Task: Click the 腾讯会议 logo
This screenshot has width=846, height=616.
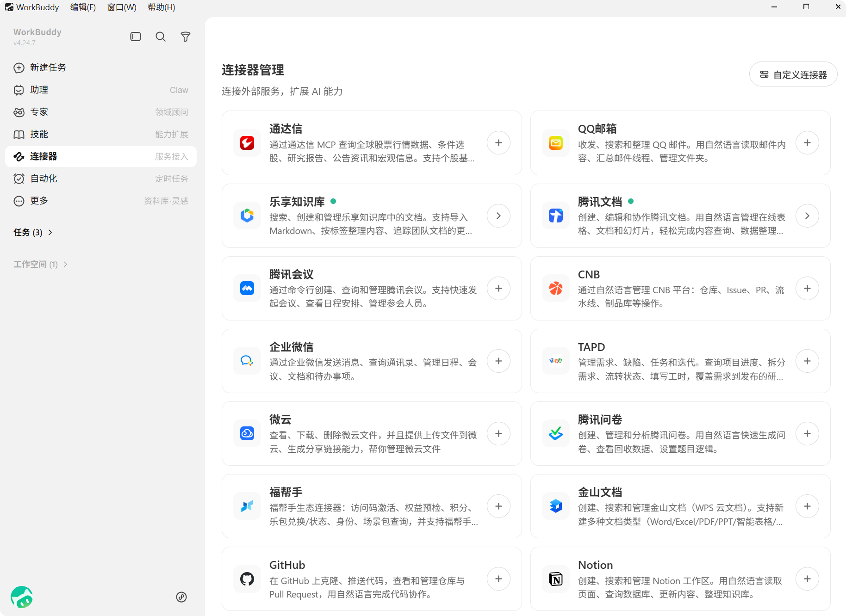Action: (x=247, y=288)
